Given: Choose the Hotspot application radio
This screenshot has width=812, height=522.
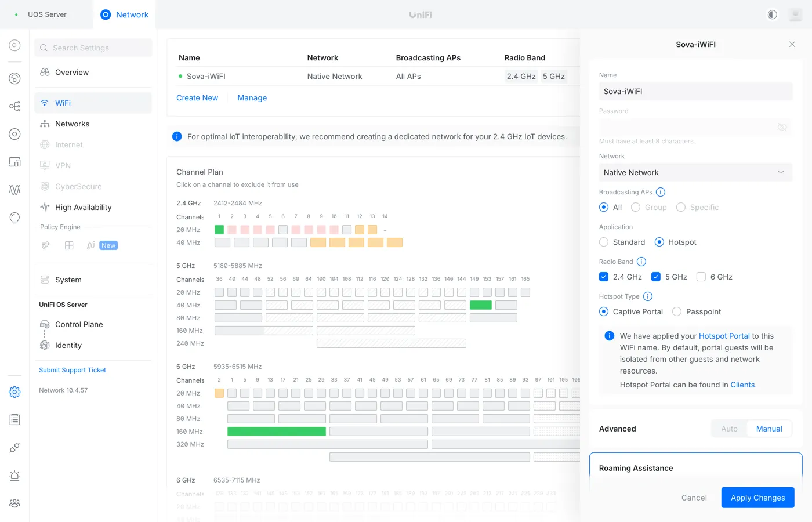Looking at the screenshot, I should coord(659,242).
